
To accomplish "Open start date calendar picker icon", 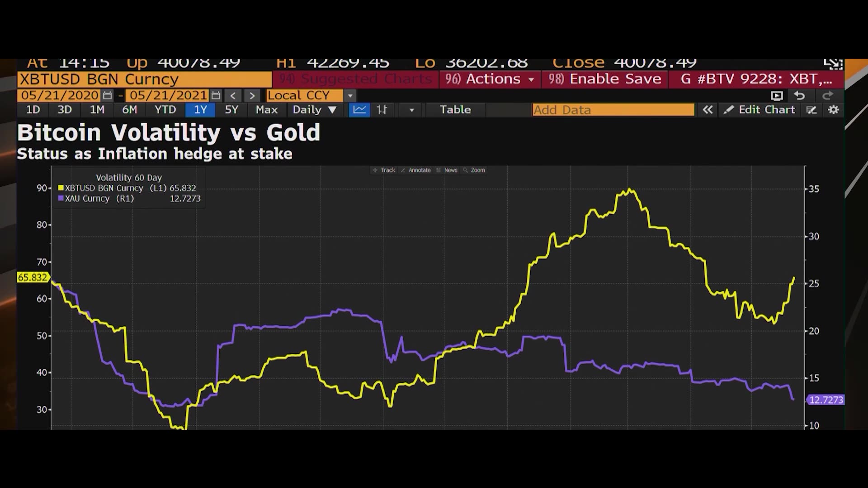I will point(107,95).
